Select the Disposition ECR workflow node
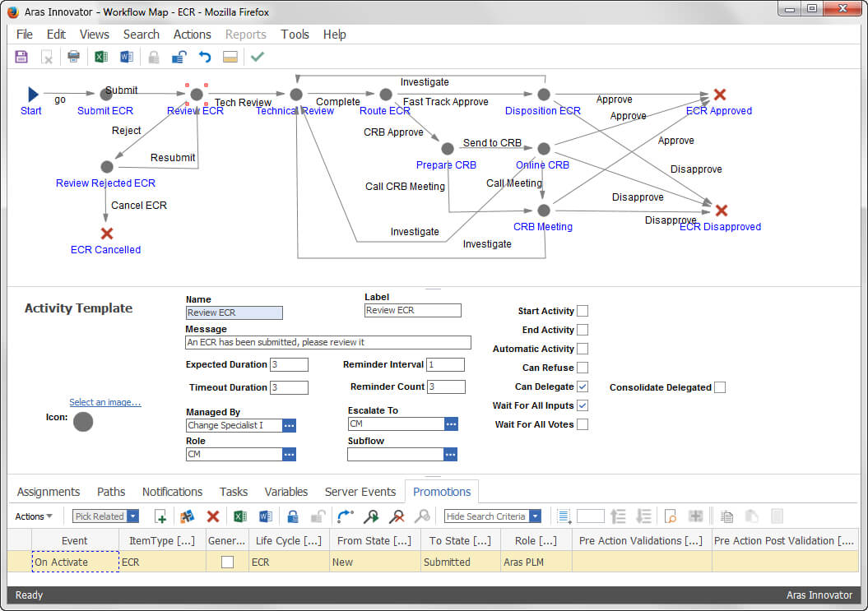The image size is (868, 611). pos(544,95)
